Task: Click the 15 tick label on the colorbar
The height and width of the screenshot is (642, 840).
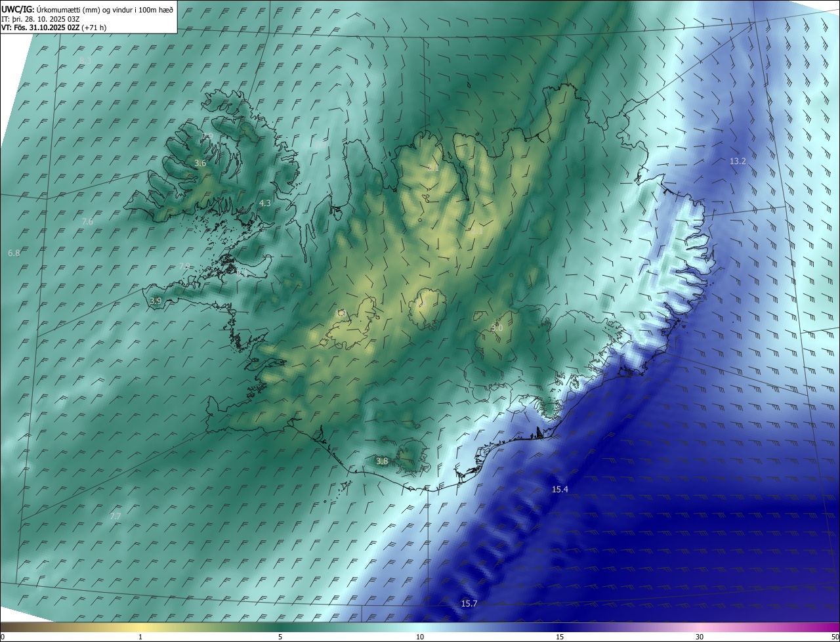Action: tap(560, 637)
